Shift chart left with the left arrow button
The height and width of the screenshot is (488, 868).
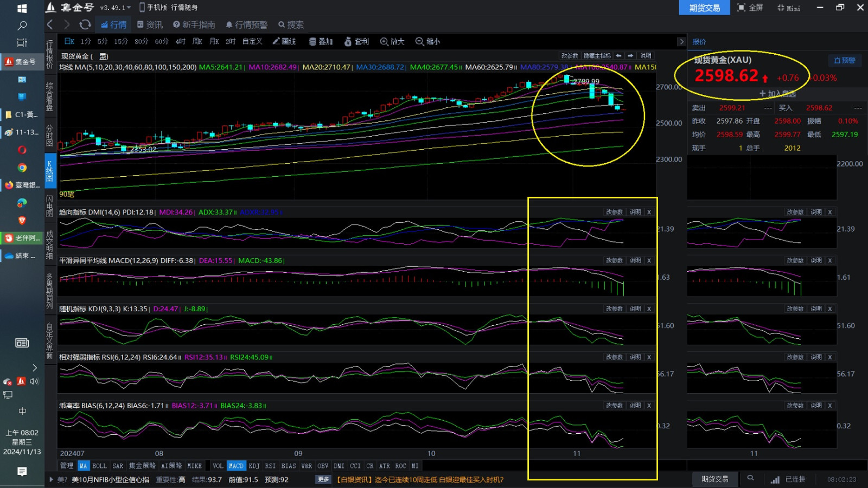pyautogui.click(x=618, y=56)
